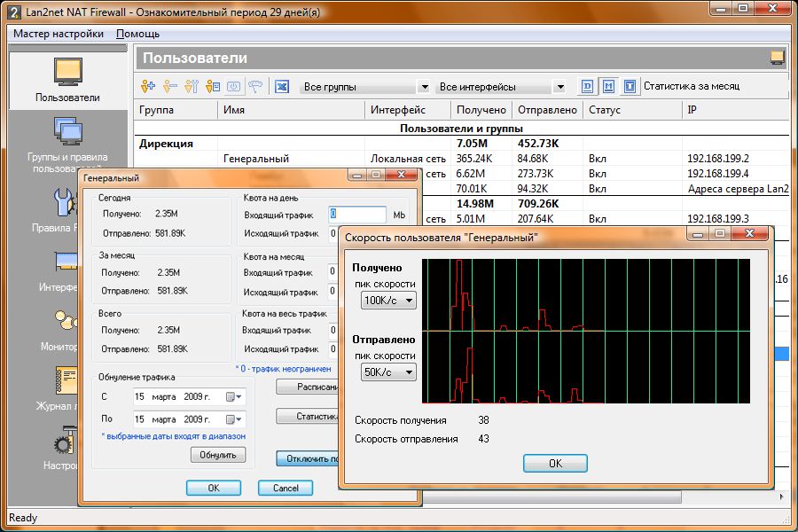Viewport: 798px width, 532px height.
Task: Toggle total statistics T button
Action: [x=630, y=87]
